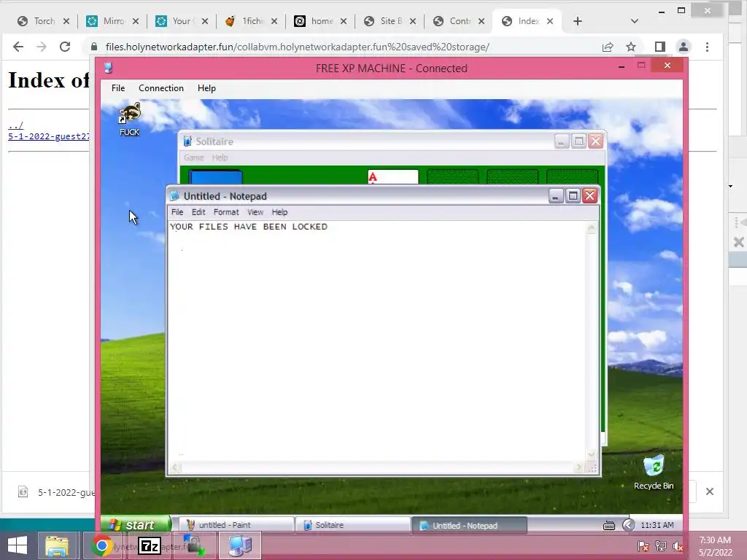Open the browser profile icon
747x560 pixels.
click(x=683, y=47)
